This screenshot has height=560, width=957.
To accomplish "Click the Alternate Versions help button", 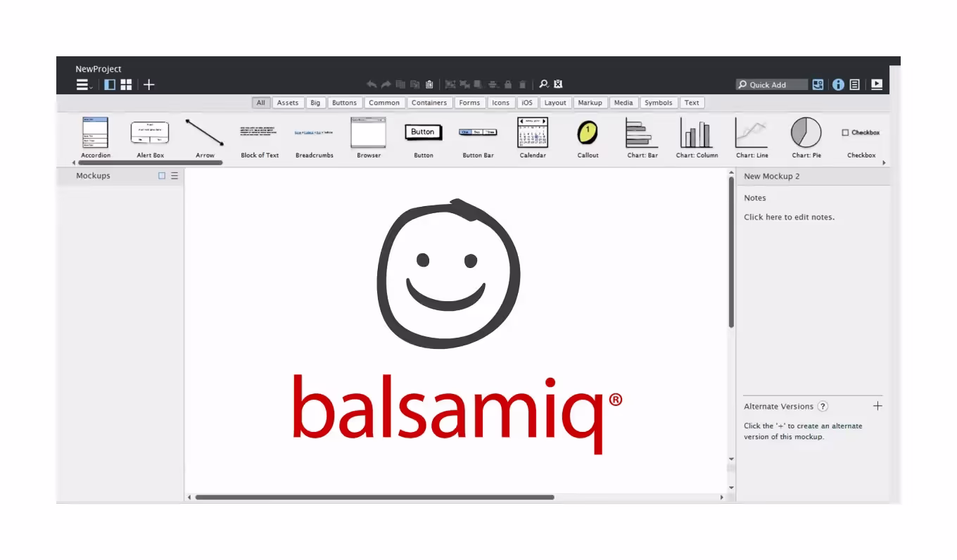I will 823,407.
